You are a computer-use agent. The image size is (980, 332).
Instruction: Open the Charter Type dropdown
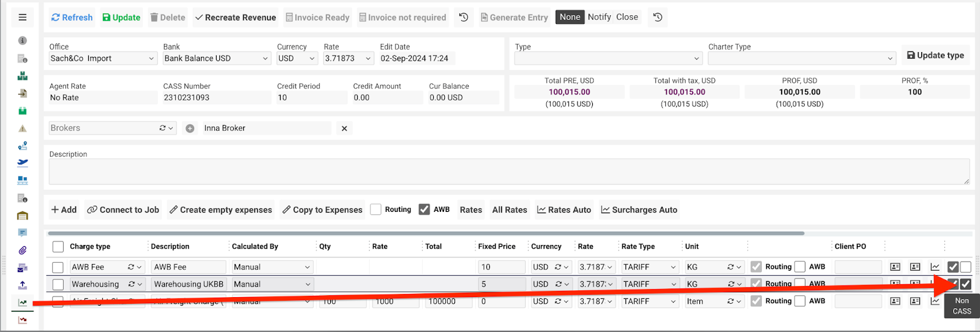click(801, 59)
